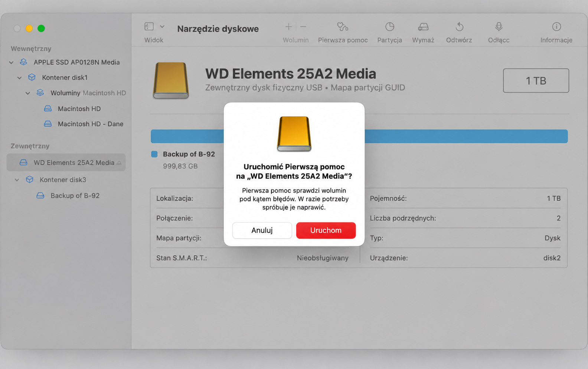The width and height of the screenshot is (588, 369).
Task: Click the Pierwsza pomoc stethoscope icon
Action: [343, 27]
